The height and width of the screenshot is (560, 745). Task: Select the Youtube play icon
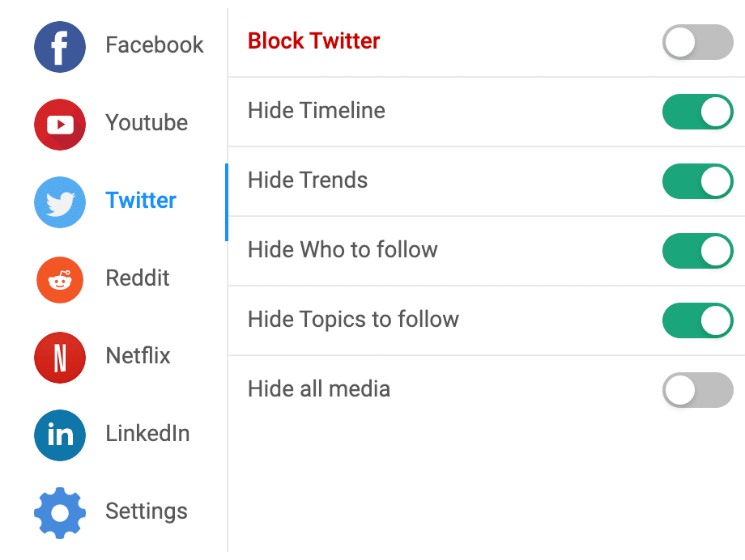tap(60, 124)
